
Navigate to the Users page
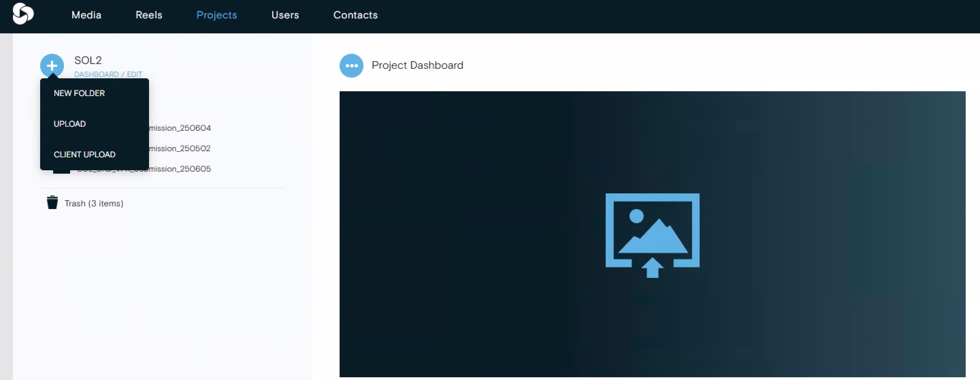pos(285,15)
